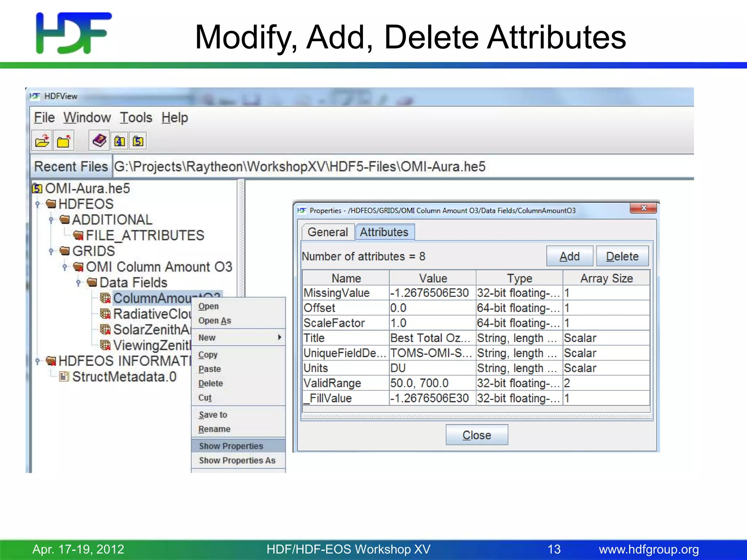Click the Close file toolbar icon
The height and width of the screenshot is (560, 747).
(63, 141)
